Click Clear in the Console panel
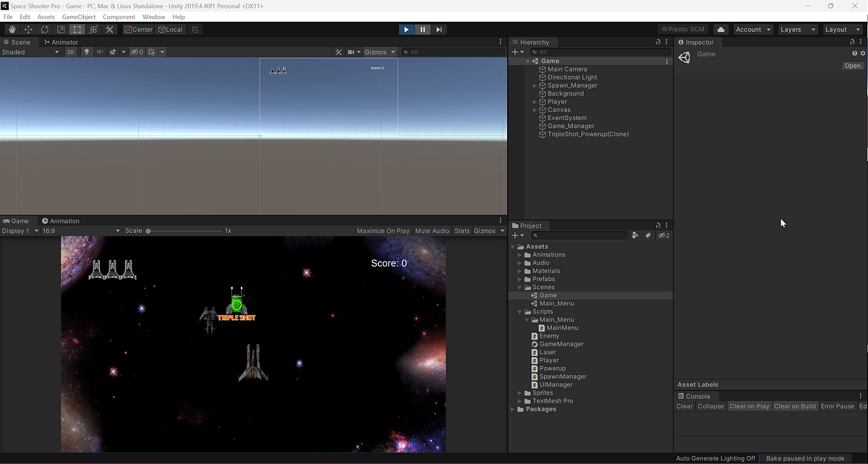 684,405
